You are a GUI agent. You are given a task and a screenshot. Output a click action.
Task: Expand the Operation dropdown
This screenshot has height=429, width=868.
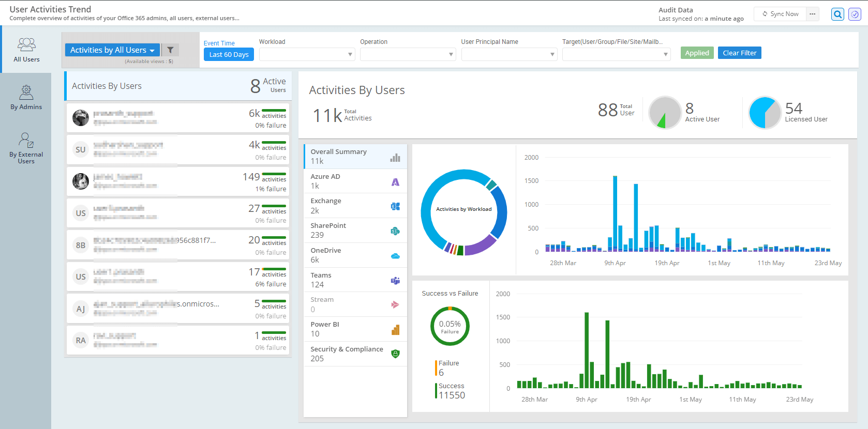408,54
